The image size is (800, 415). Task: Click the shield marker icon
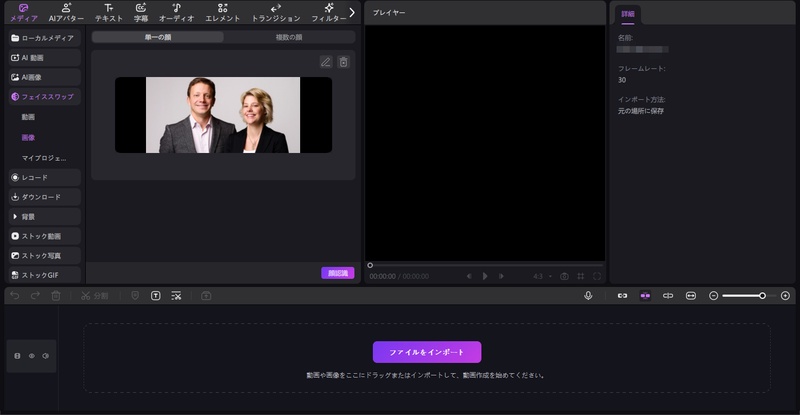[135, 296]
